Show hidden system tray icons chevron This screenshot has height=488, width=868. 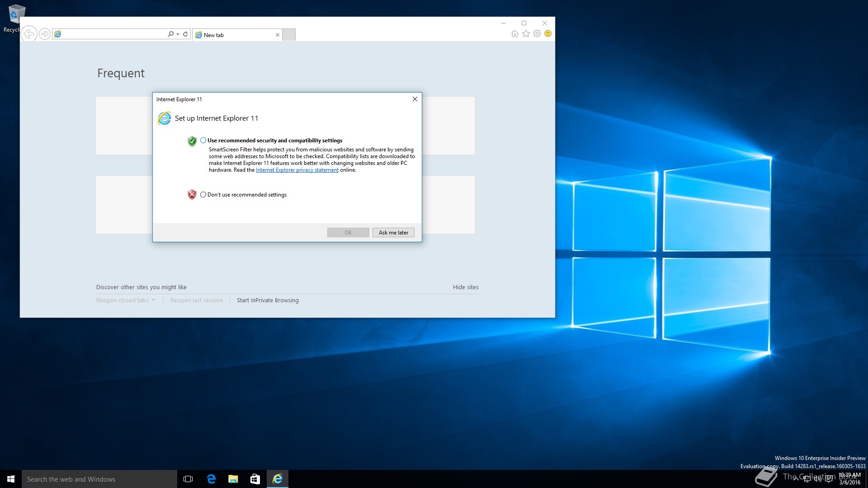[796, 479]
